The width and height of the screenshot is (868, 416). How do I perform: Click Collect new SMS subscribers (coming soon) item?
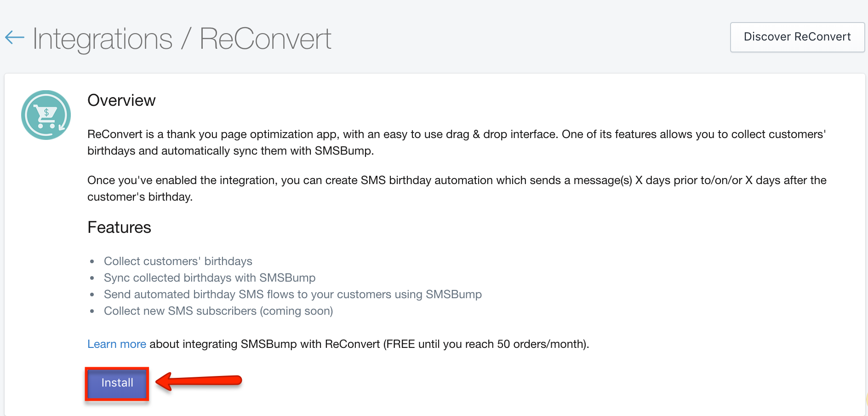pos(218,311)
